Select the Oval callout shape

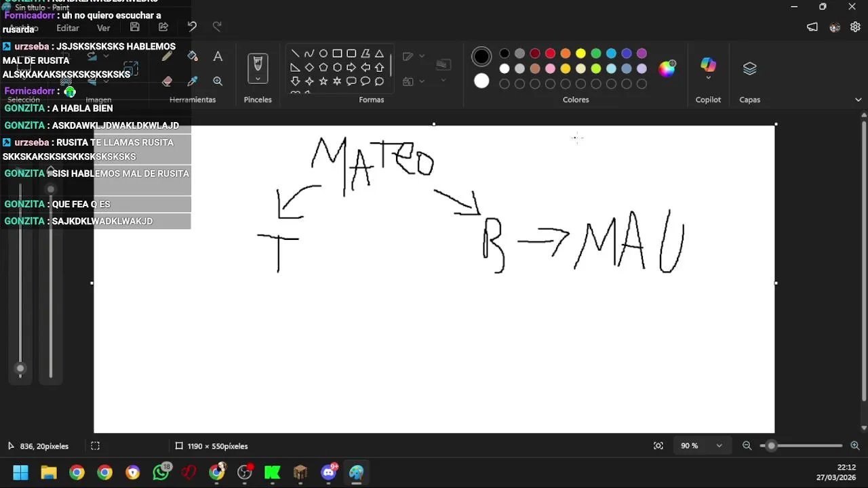click(x=366, y=81)
